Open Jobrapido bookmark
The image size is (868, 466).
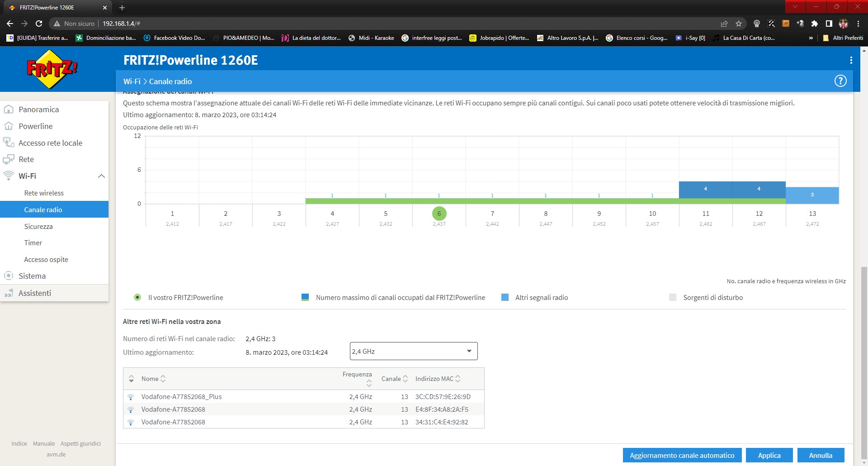point(499,38)
